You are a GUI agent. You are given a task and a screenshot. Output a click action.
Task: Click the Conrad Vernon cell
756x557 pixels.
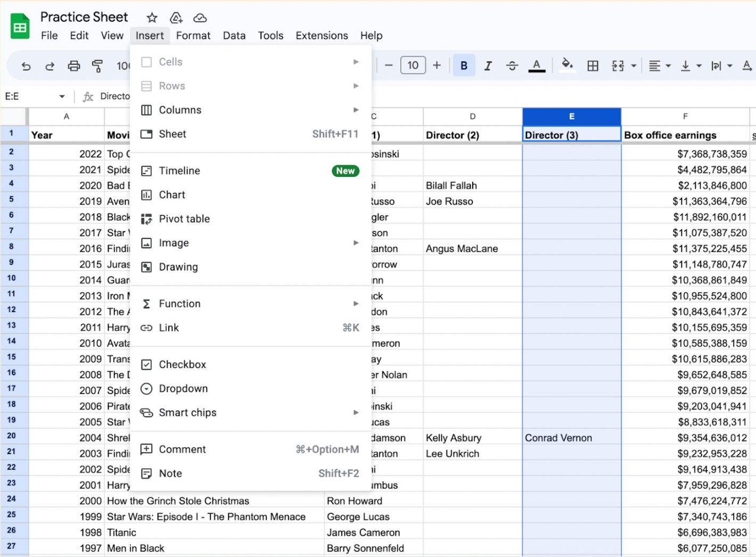coord(572,438)
